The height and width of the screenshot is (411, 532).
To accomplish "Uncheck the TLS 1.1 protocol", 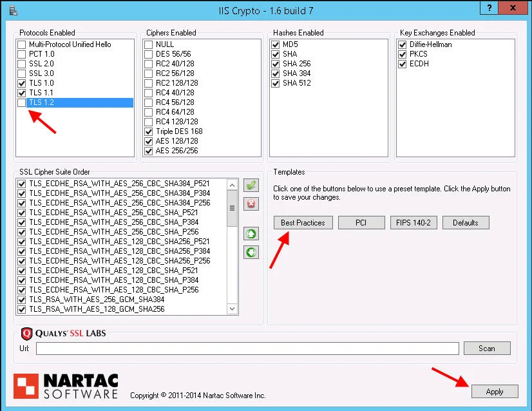I will 22,93.
